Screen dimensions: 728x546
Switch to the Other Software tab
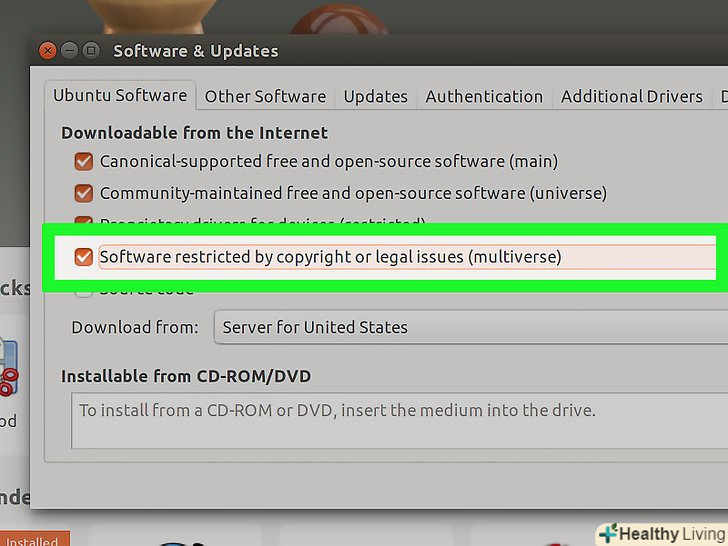[265, 97]
